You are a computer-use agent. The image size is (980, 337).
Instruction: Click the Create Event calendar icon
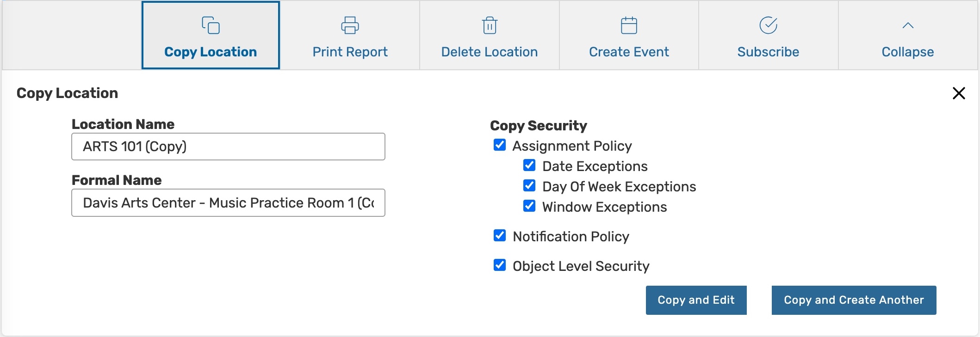coord(629,25)
